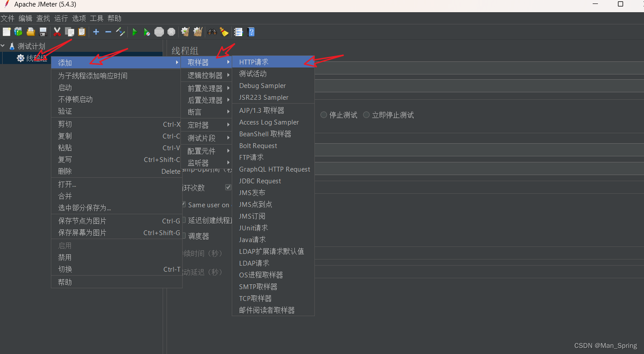
Task: Click 为子线程添加响应时间 context entry
Action: (116, 76)
